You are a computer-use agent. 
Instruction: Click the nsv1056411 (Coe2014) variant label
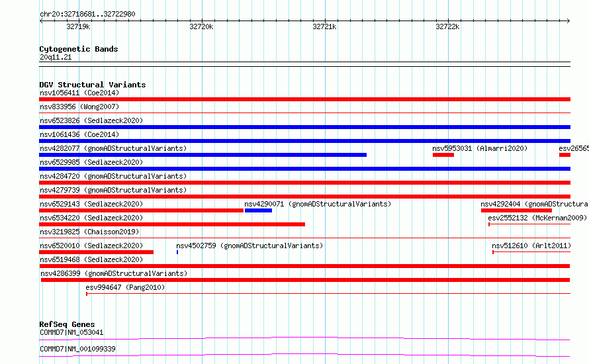[79, 93]
